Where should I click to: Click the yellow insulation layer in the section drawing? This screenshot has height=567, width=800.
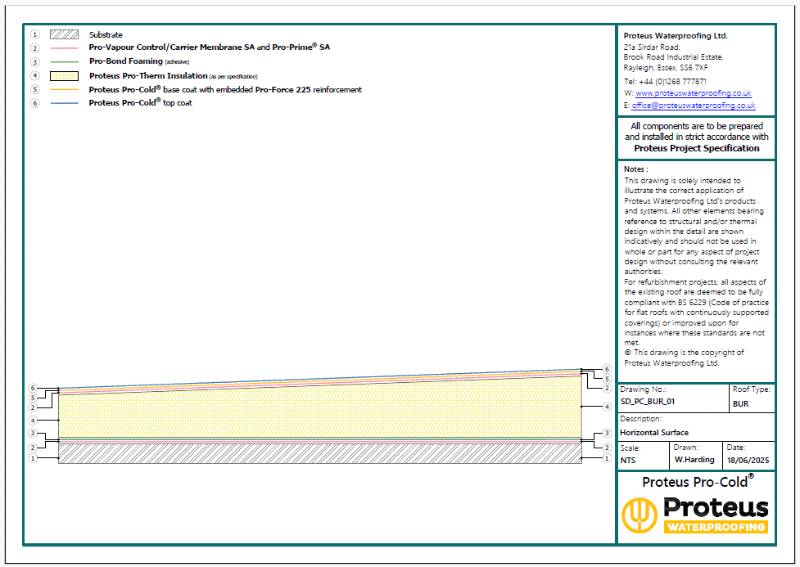320,413
